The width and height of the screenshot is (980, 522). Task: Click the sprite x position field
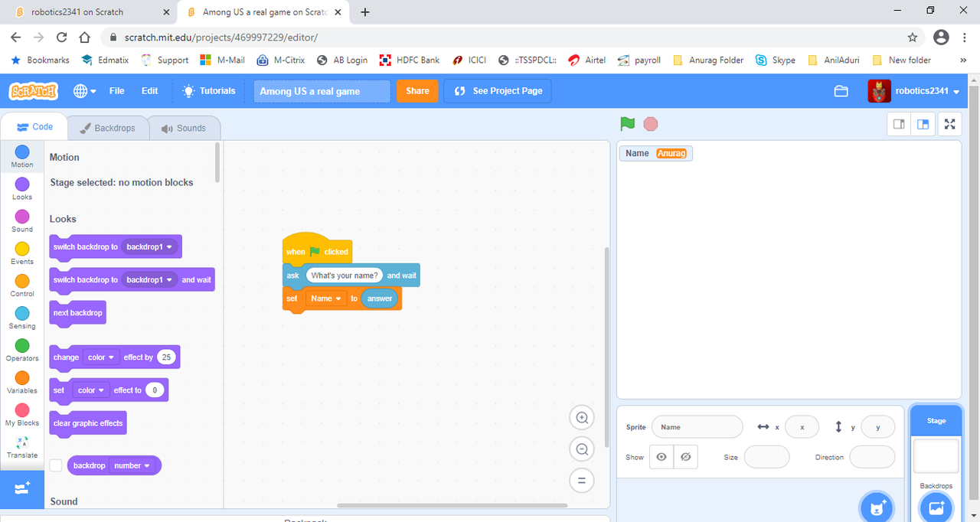point(802,427)
